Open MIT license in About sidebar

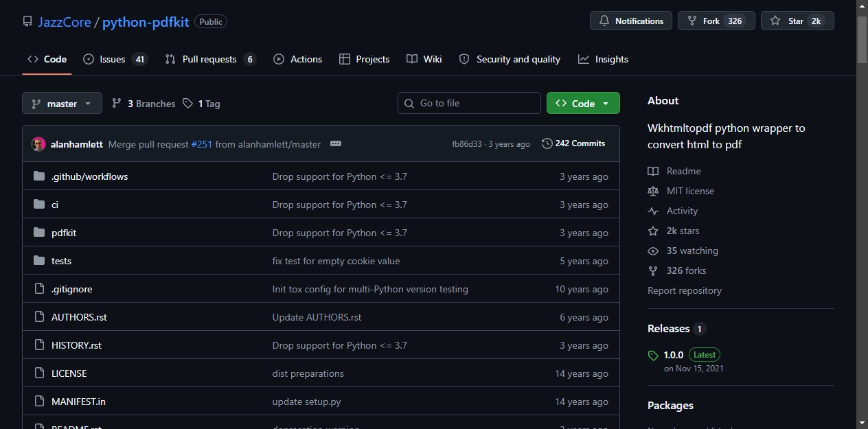coord(681,191)
